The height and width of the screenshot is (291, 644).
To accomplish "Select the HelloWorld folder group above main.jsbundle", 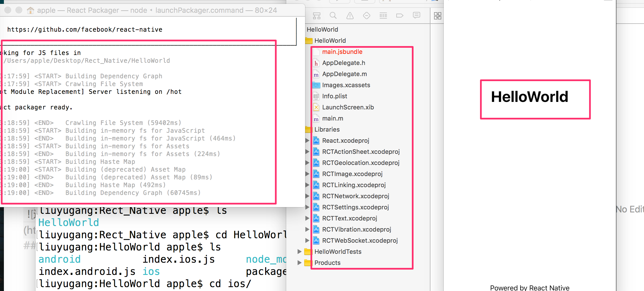I will 330,41.
